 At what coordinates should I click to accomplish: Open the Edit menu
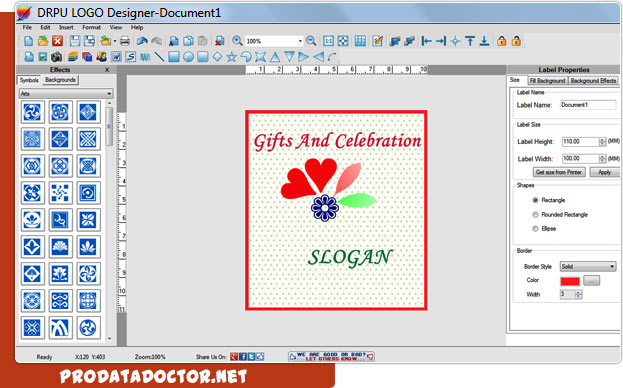click(x=45, y=27)
